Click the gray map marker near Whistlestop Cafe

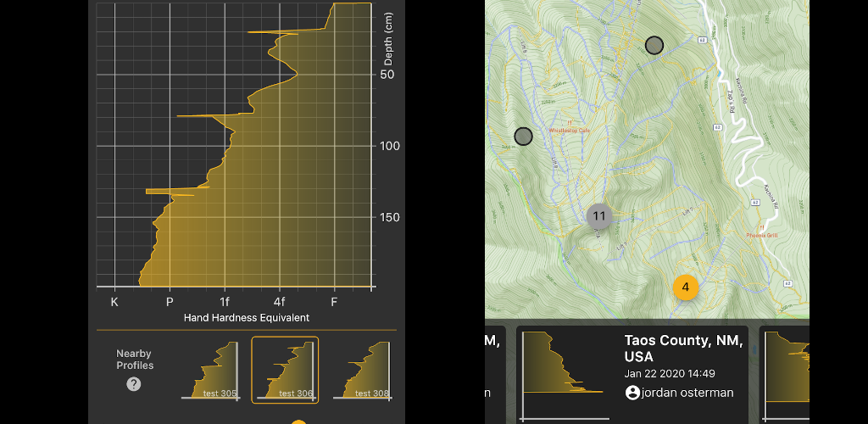[x=524, y=136]
